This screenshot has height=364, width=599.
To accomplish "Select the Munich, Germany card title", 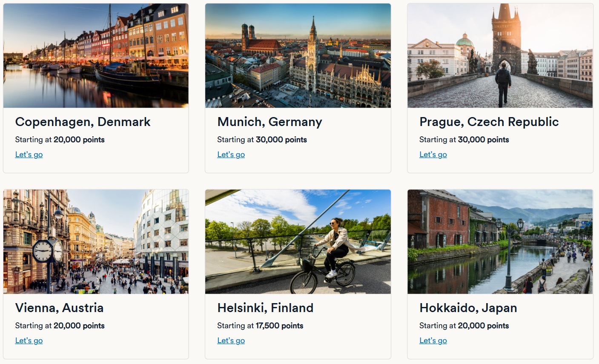I will click(x=269, y=122).
